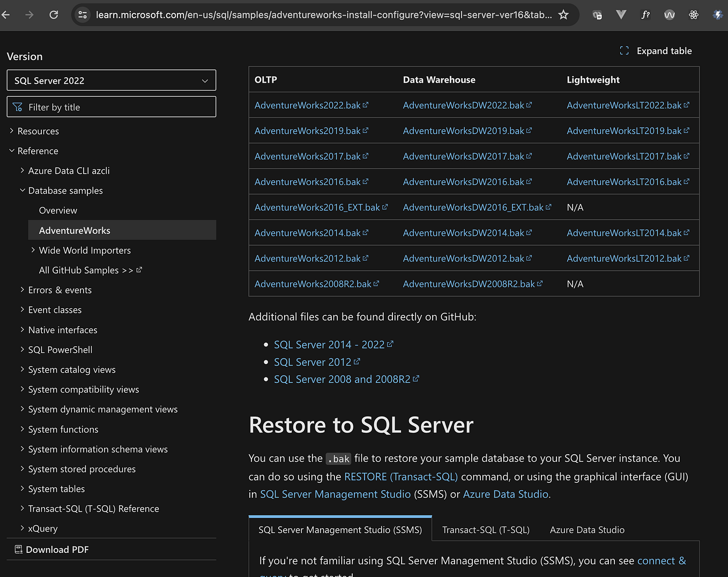Click the Download PDF button
The width and height of the screenshot is (728, 577).
51,550
